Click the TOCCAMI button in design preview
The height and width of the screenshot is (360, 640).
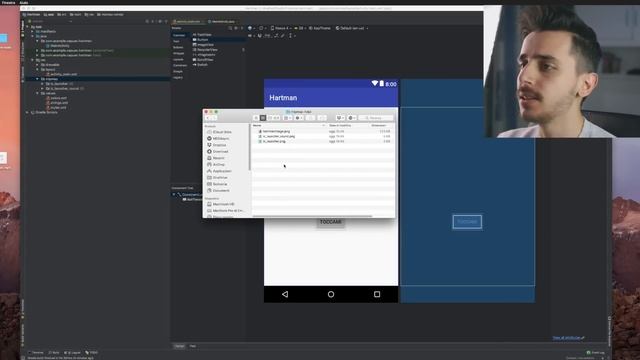pos(331,222)
